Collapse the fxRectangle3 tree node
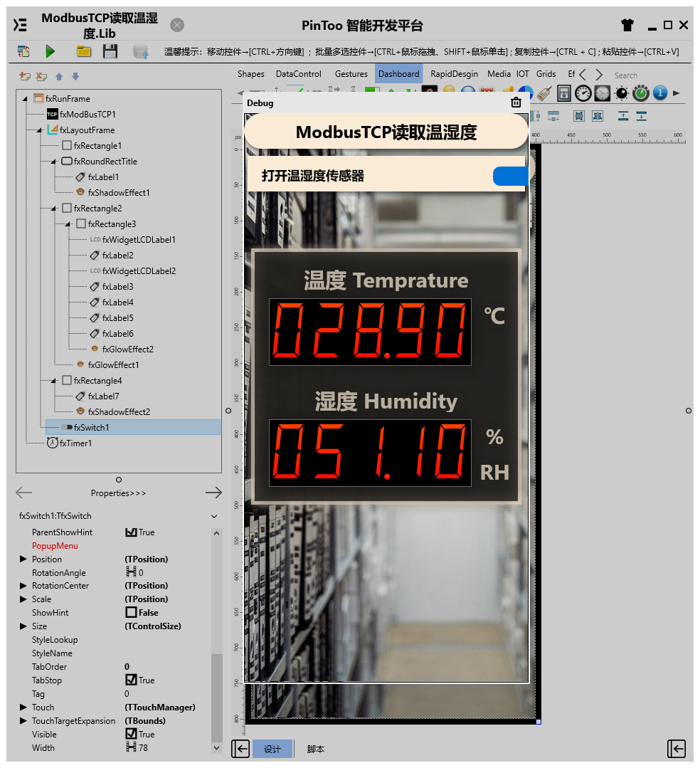The image size is (700, 768). [68, 224]
